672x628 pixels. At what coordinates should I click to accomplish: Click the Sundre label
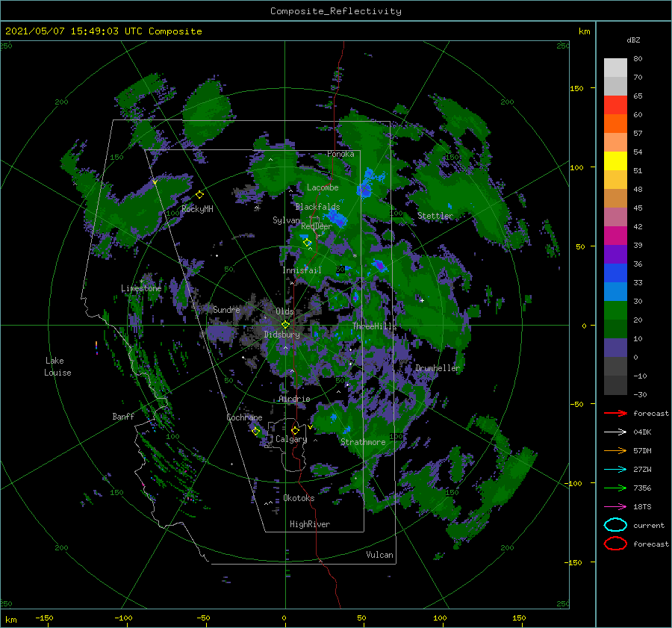[226, 309]
